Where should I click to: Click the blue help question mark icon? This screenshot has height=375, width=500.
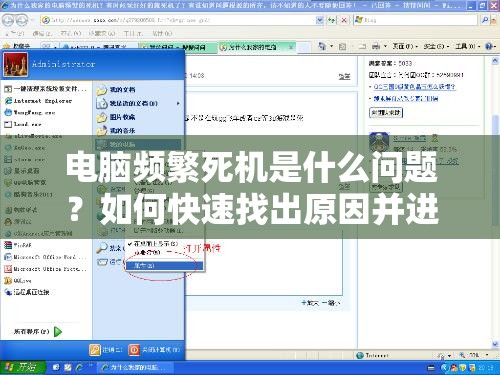pyautogui.click(x=489, y=46)
